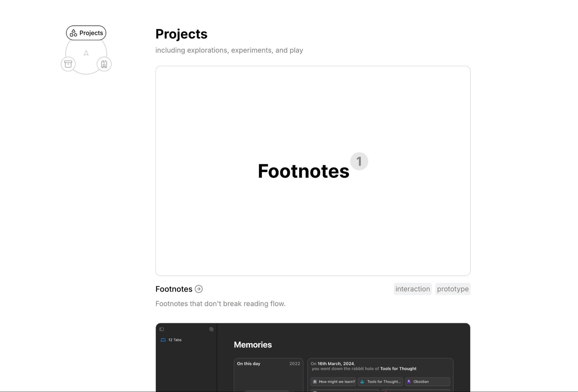Viewport: 578px width, 392px height.
Task: Toggle sidebar icon in Memories preview
Action: [162, 329]
